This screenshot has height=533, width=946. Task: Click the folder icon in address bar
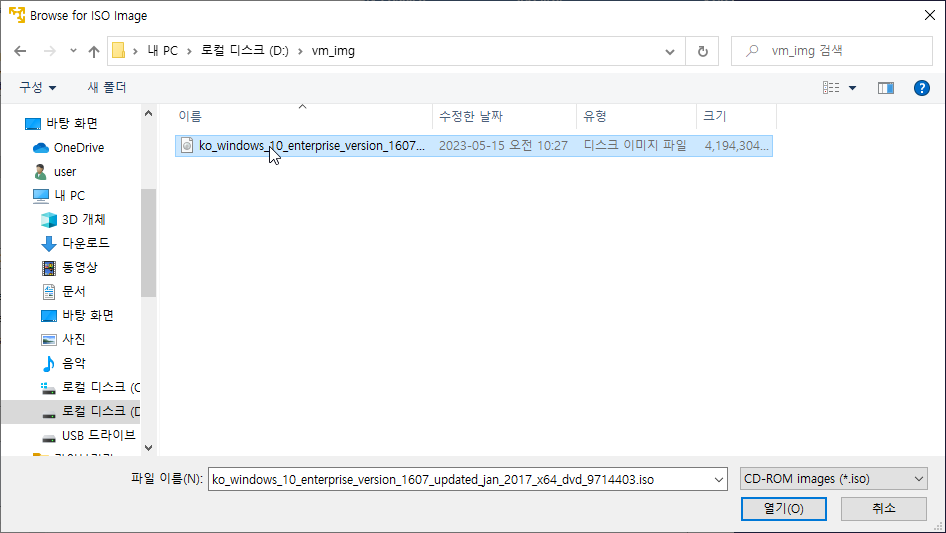(x=119, y=51)
